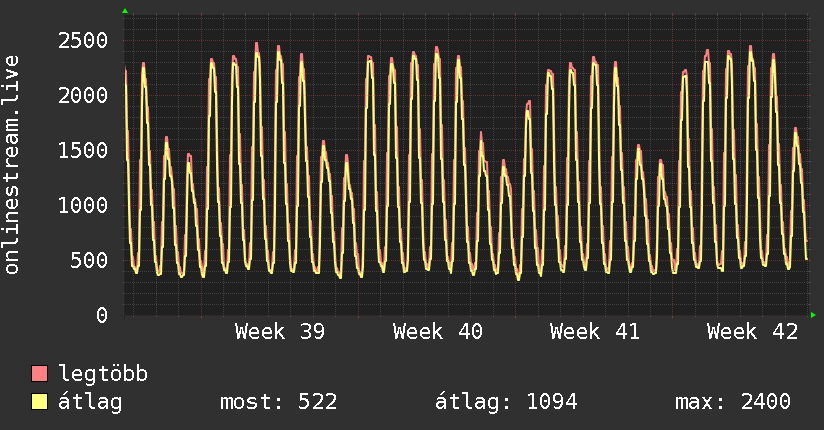Image resolution: width=824 pixels, height=430 pixels.
Task: Click the 0 y-axis label
Action: (x=102, y=315)
